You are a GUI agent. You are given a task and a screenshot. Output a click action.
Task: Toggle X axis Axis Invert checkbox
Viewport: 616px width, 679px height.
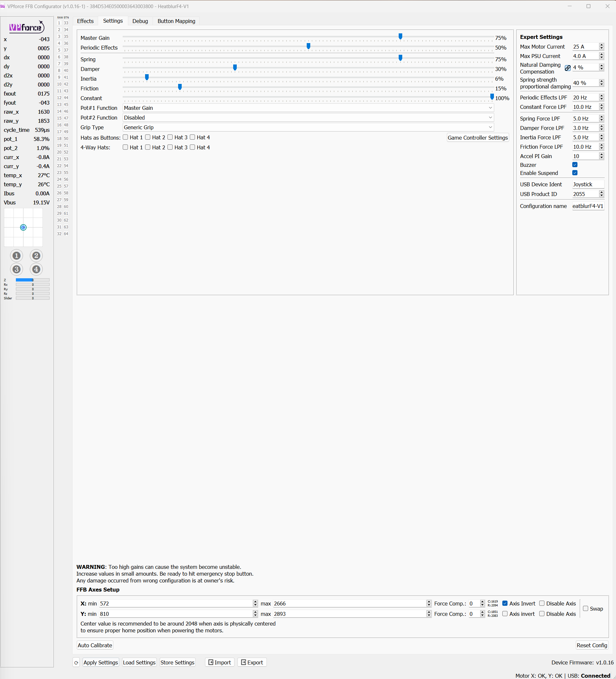[505, 603]
